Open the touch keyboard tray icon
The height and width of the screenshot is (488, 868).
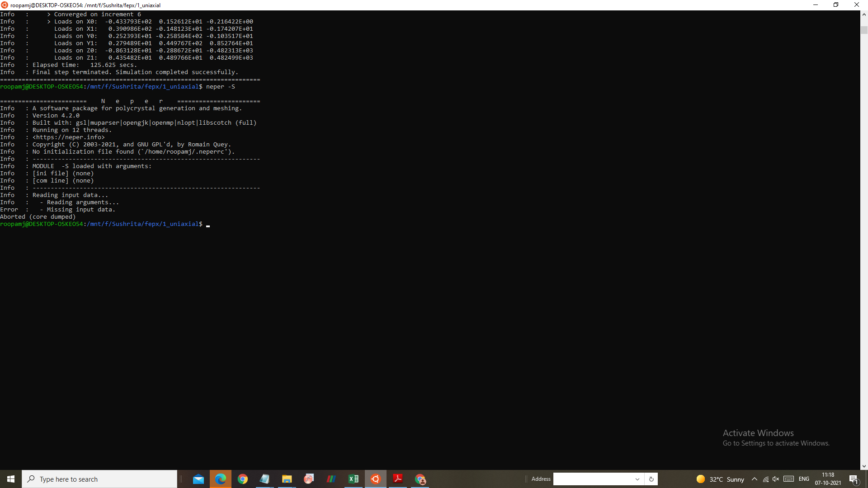789,479
